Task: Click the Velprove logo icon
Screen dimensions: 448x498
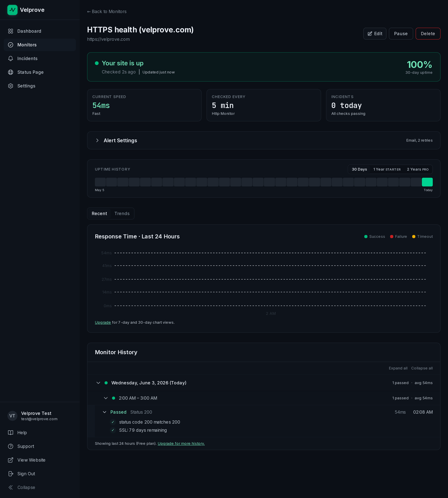Action: point(12,10)
